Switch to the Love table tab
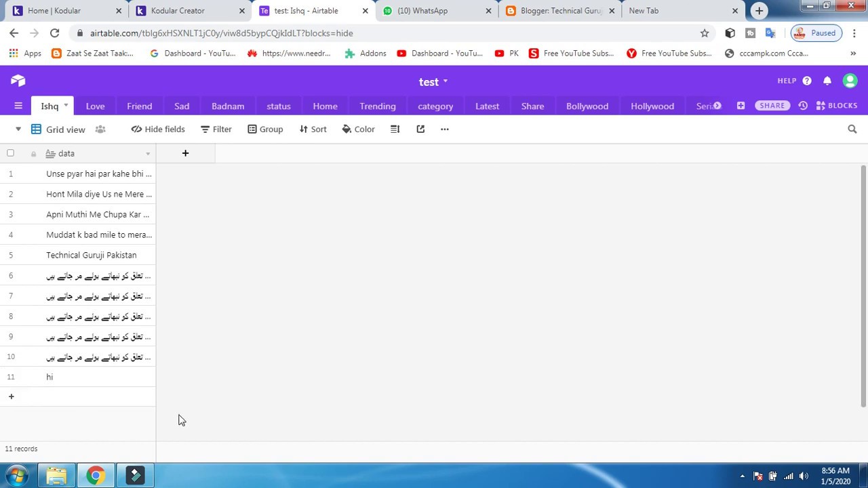The image size is (868, 488). coord(95,106)
